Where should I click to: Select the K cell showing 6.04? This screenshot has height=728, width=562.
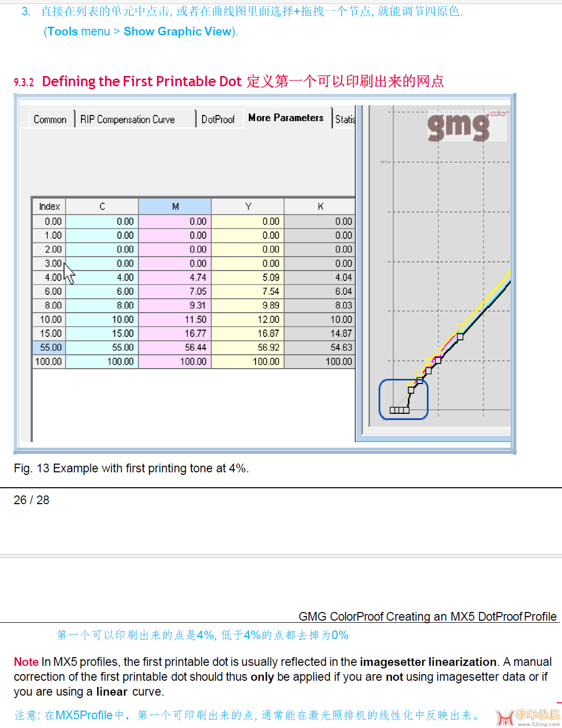tap(320, 291)
